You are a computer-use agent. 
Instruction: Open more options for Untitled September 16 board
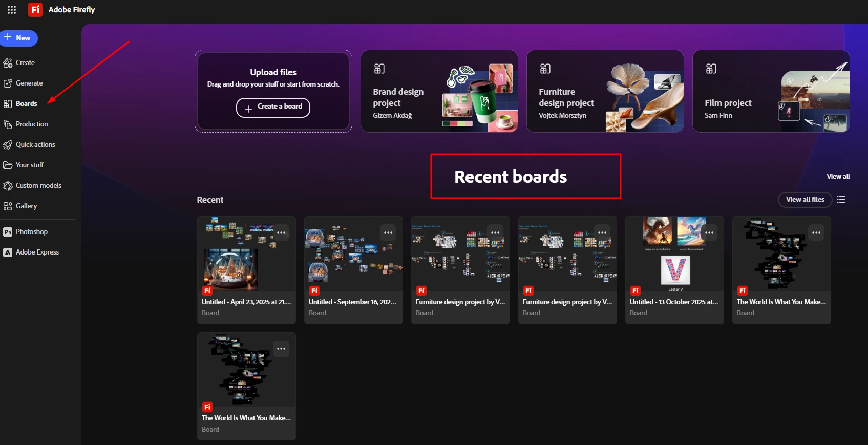(x=388, y=232)
